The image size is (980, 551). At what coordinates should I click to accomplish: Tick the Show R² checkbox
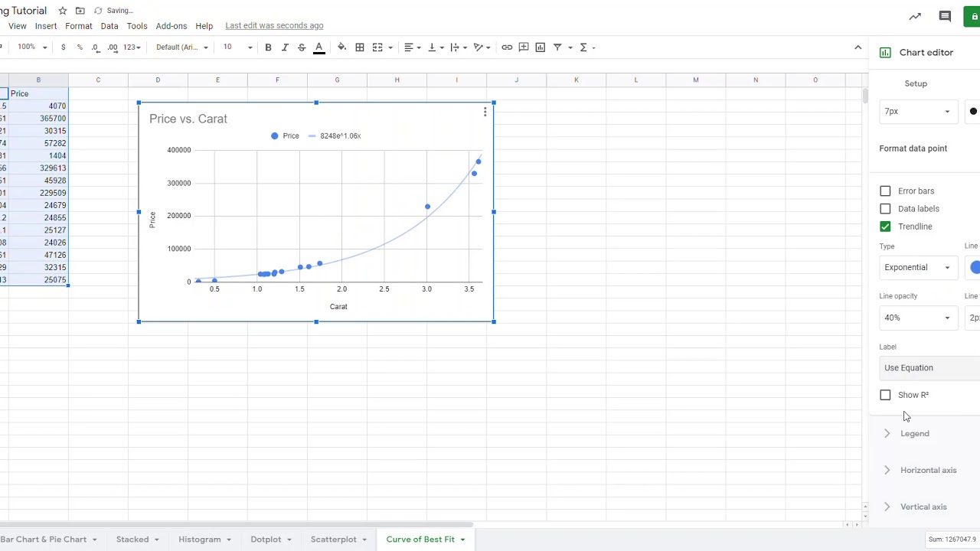[x=885, y=395]
